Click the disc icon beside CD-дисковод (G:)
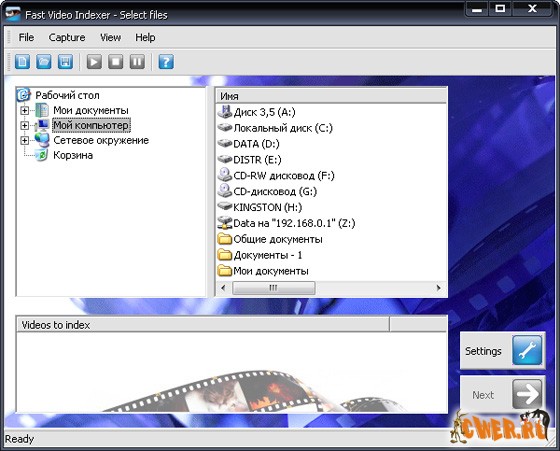 tap(225, 191)
